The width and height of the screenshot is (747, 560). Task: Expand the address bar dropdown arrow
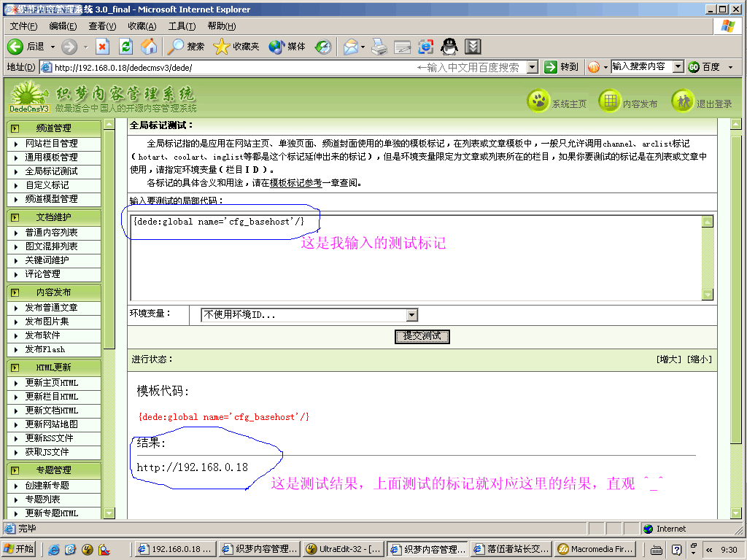coord(532,67)
